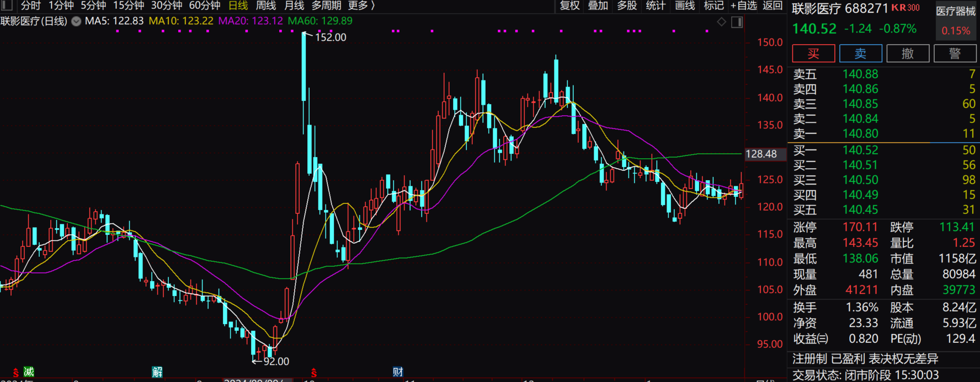Viewport: 980px width, 382px height.
Task: Click the MA5: 122.83 indicator label
Action: [x=114, y=21]
